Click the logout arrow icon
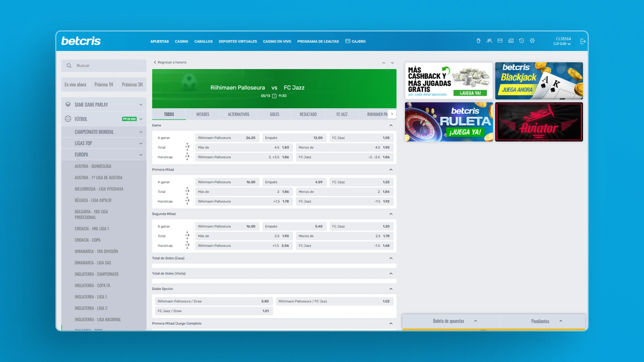 [583, 41]
